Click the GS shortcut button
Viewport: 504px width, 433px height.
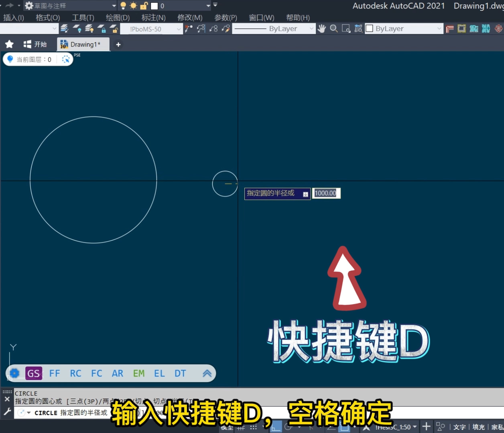(x=34, y=373)
